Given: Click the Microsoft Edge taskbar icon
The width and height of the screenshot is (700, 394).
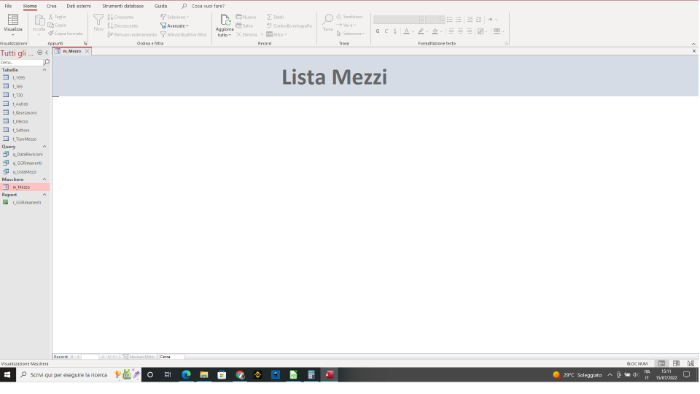Looking at the screenshot, I should pyautogui.click(x=186, y=375).
